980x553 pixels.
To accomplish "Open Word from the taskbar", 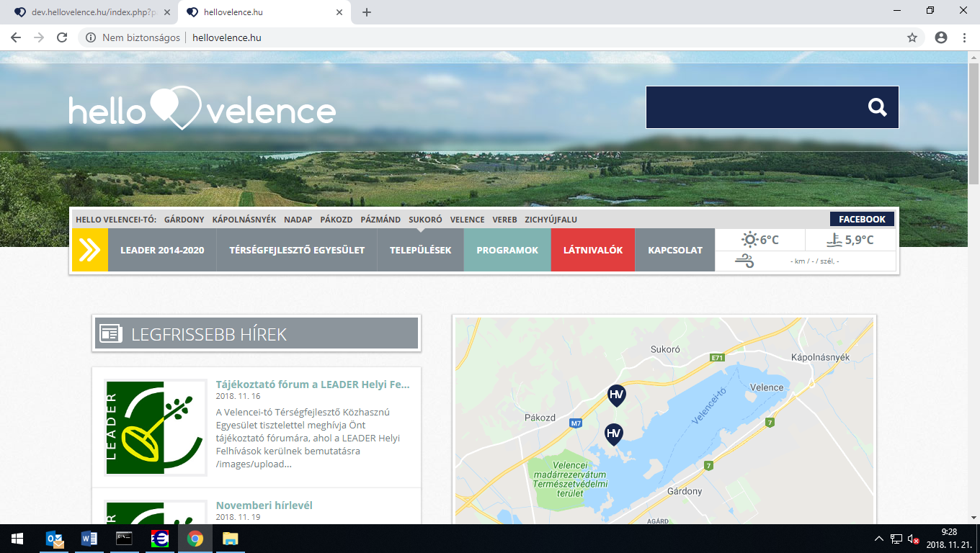I will click(90, 539).
